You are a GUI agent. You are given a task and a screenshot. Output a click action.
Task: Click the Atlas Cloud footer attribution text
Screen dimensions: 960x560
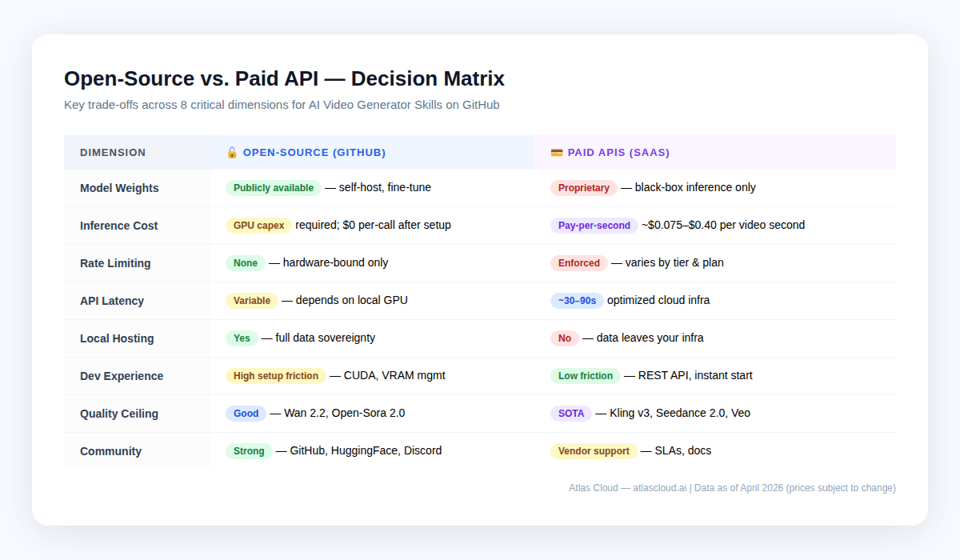[x=732, y=488]
